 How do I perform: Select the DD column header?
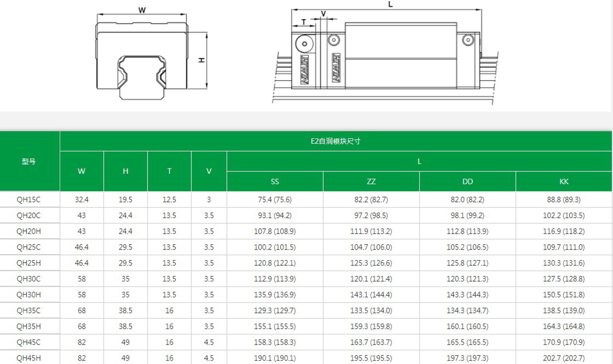pos(468,182)
